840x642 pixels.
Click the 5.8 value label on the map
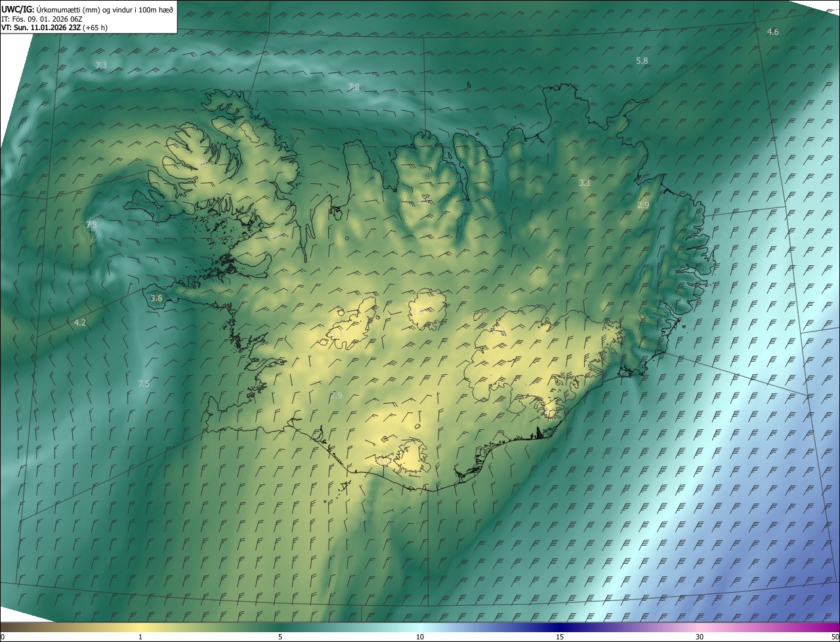pos(642,60)
